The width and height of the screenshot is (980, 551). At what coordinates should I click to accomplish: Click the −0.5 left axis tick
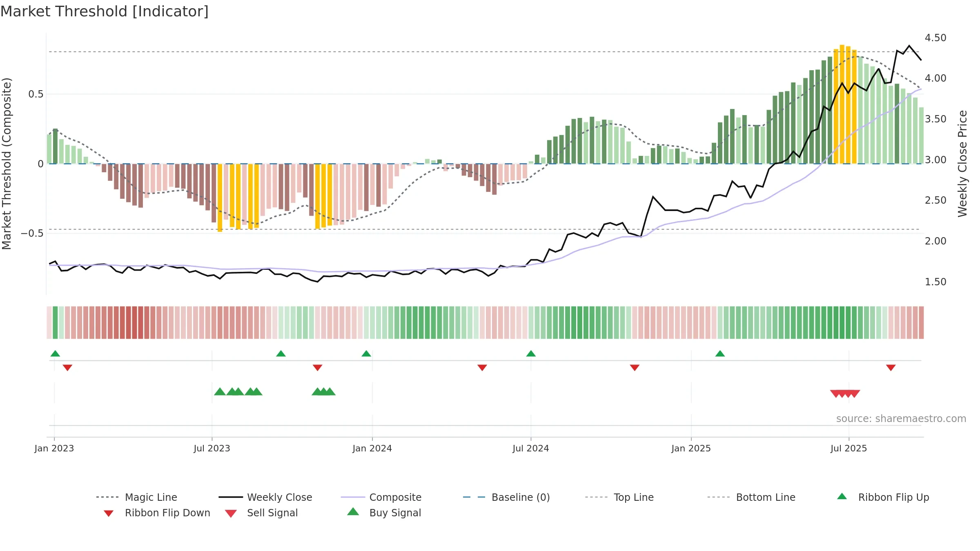click(32, 233)
